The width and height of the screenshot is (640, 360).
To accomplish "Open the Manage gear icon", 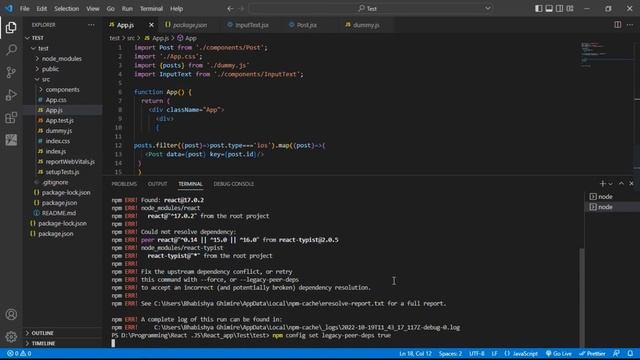I will pos(11,336).
